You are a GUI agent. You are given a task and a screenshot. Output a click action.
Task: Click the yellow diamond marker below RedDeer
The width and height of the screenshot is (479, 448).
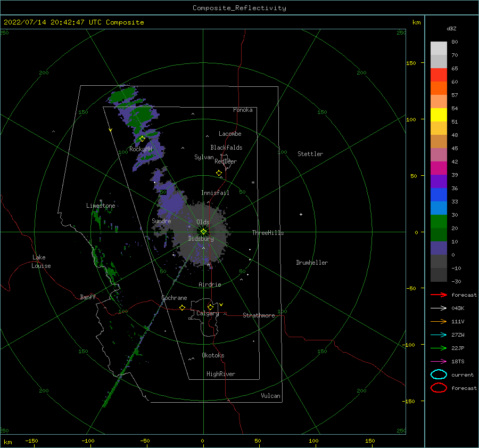219,173
